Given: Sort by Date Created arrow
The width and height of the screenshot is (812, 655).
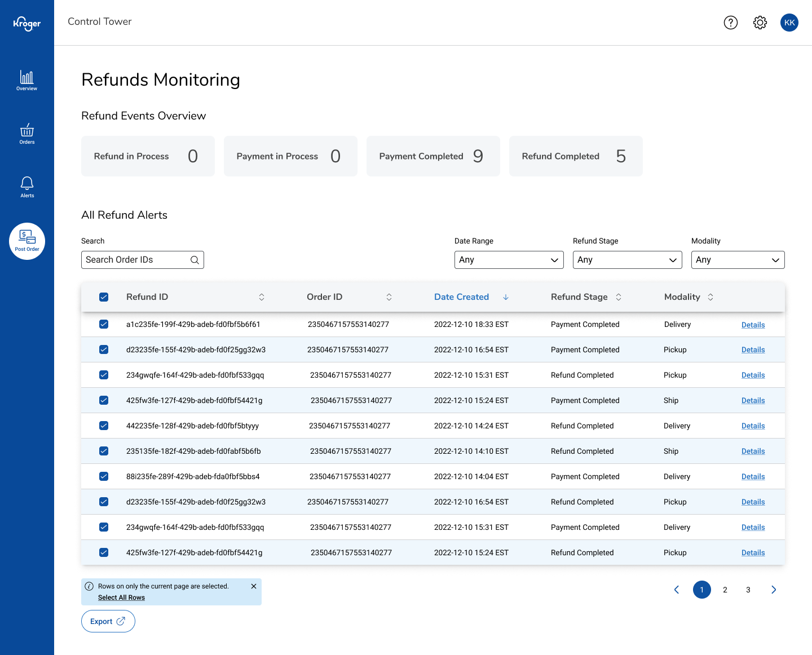Looking at the screenshot, I should [x=506, y=297].
